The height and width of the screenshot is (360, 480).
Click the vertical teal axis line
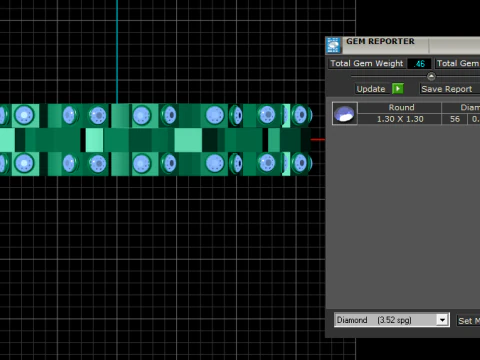pyautogui.click(x=117, y=52)
